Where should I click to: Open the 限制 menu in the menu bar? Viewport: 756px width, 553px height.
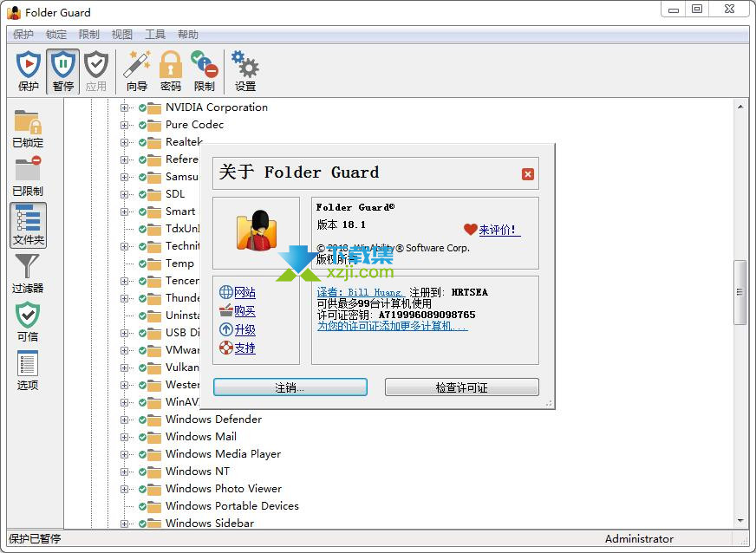pos(88,35)
